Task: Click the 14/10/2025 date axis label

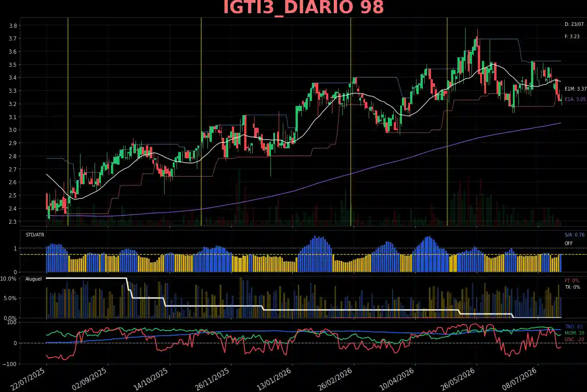Action: tap(151, 378)
